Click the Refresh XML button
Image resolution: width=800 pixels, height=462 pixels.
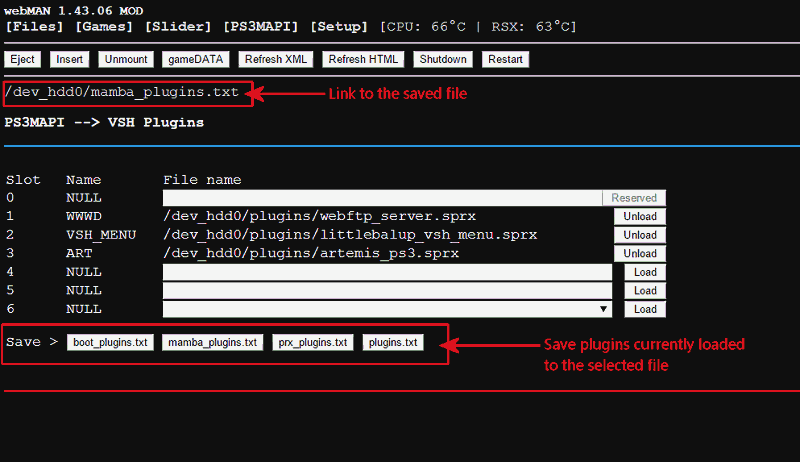click(x=276, y=59)
